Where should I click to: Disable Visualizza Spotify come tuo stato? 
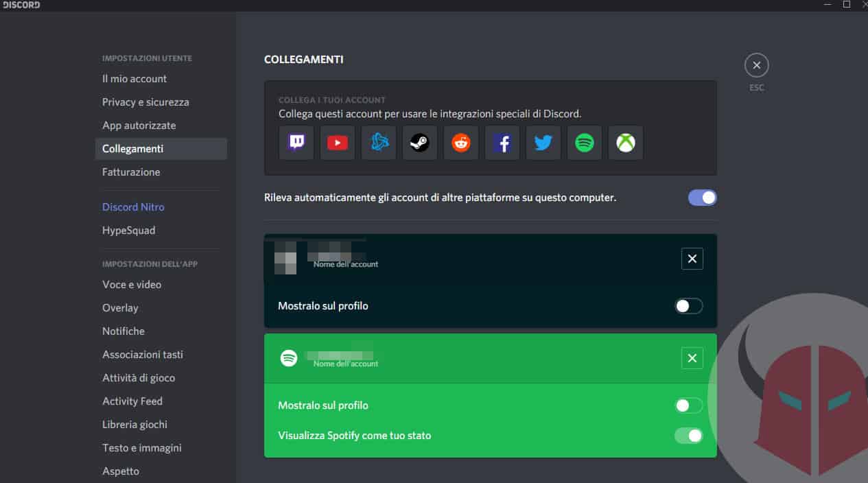689,436
